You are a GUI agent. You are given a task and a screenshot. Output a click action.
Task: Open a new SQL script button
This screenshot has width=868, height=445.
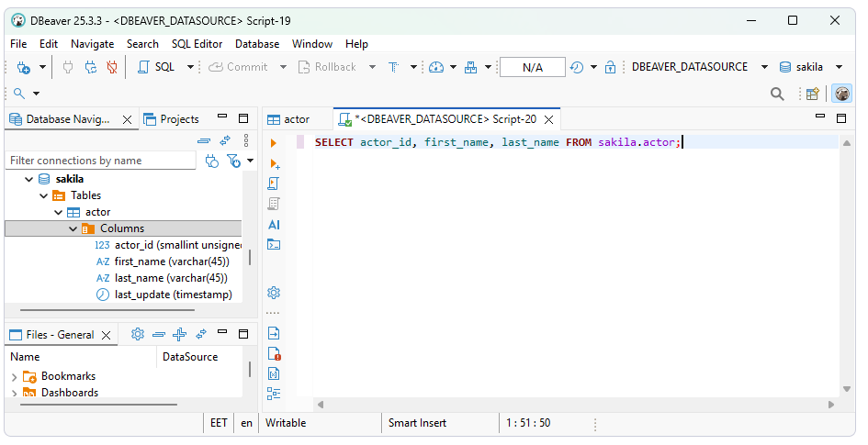pos(156,68)
